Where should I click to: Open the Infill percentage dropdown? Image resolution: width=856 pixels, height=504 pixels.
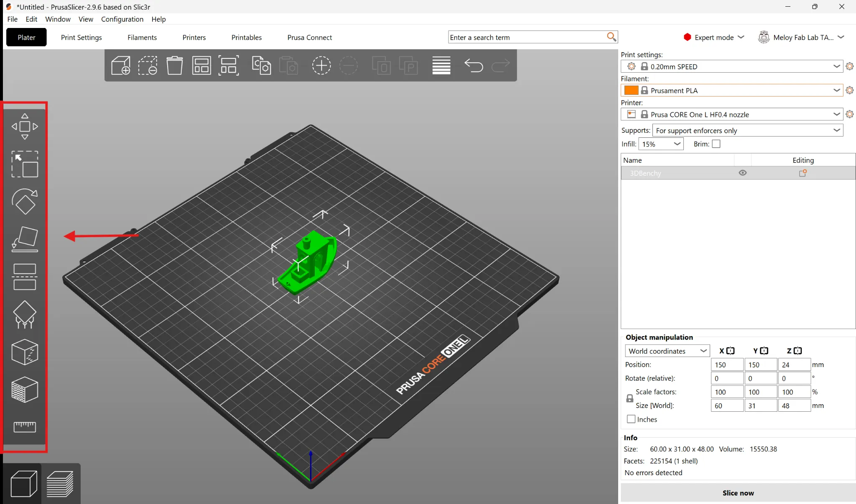pos(661,144)
